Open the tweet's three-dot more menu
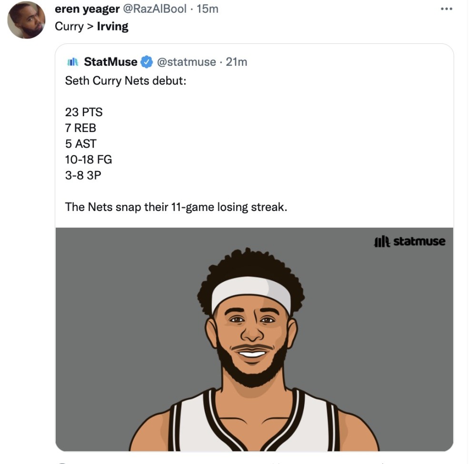 (445, 9)
